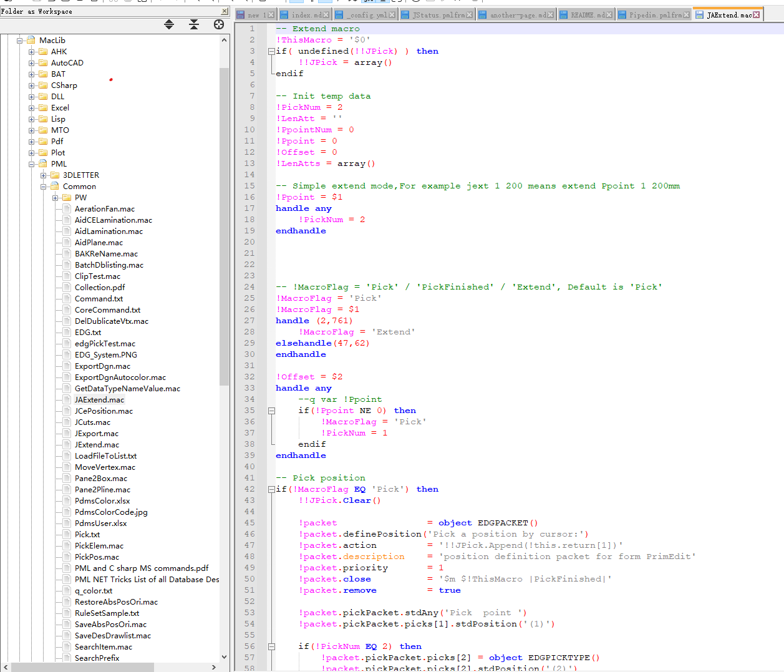Open q_color.txt from the tree
This screenshot has width=784, height=672.
pos(94,591)
